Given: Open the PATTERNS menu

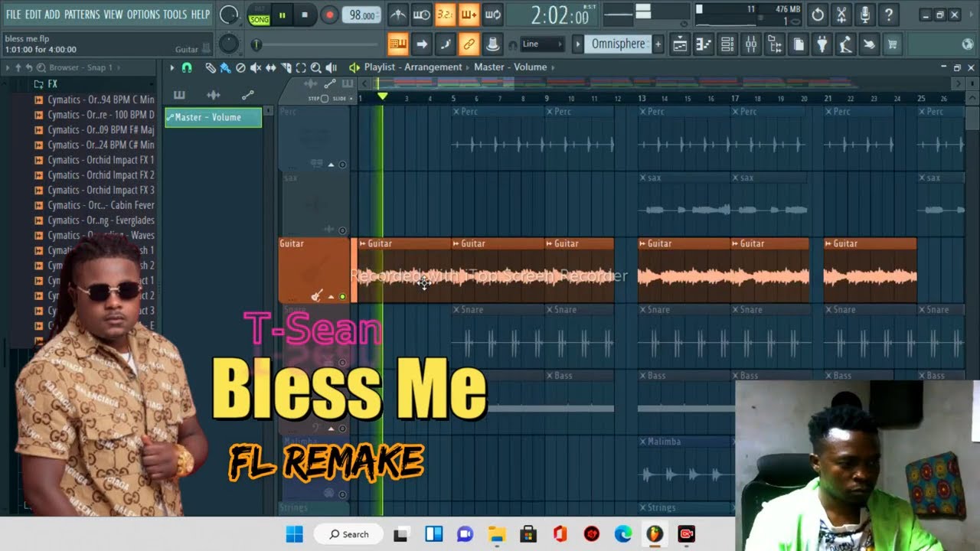Looking at the screenshot, I should [x=82, y=15].
